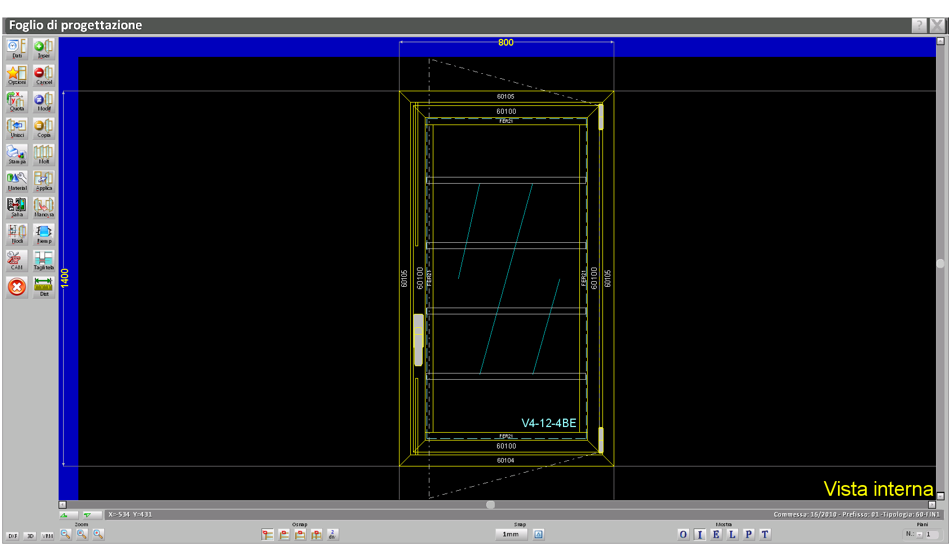Toggle the third Osnap mode icon
The image size is (949, 560).
(300, 535)
